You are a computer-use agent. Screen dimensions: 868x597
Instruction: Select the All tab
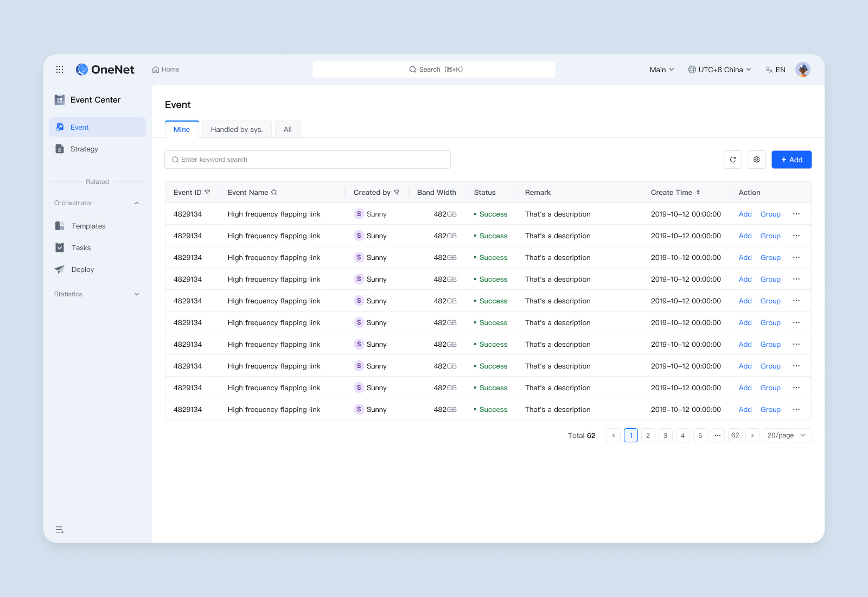coord(288,129)
